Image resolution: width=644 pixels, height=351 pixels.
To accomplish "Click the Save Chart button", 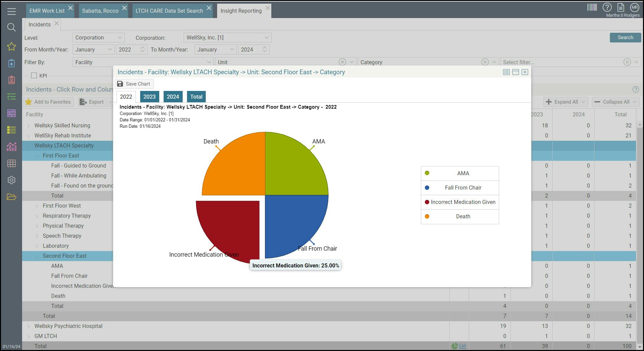I will 134,84.
